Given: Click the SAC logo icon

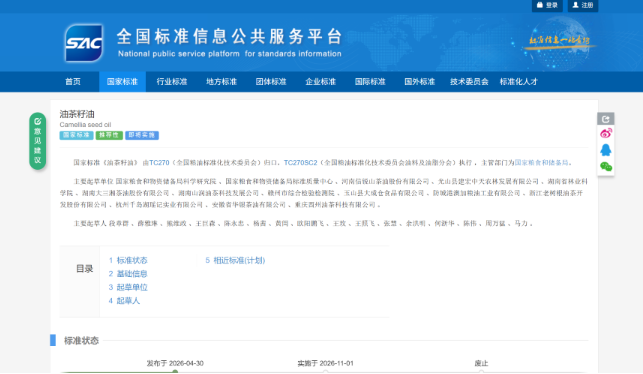Looking at the screenshot, I should (84, 43).
